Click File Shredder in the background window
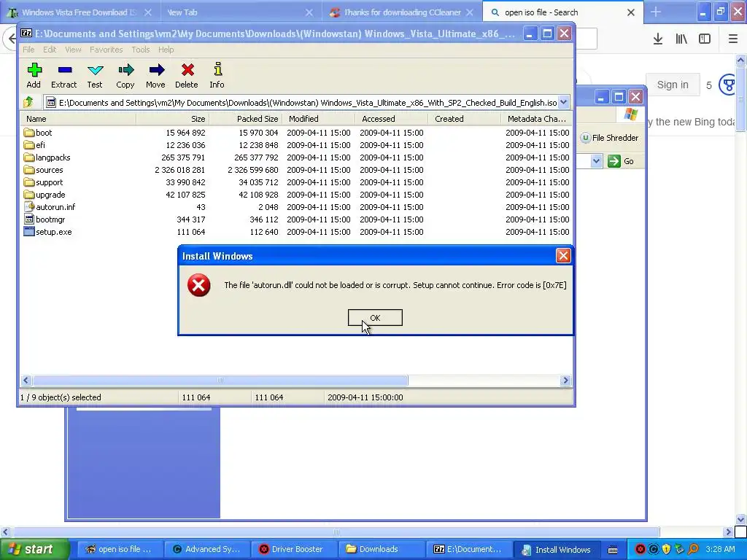The image size is (747, 560). click(610, 138)
